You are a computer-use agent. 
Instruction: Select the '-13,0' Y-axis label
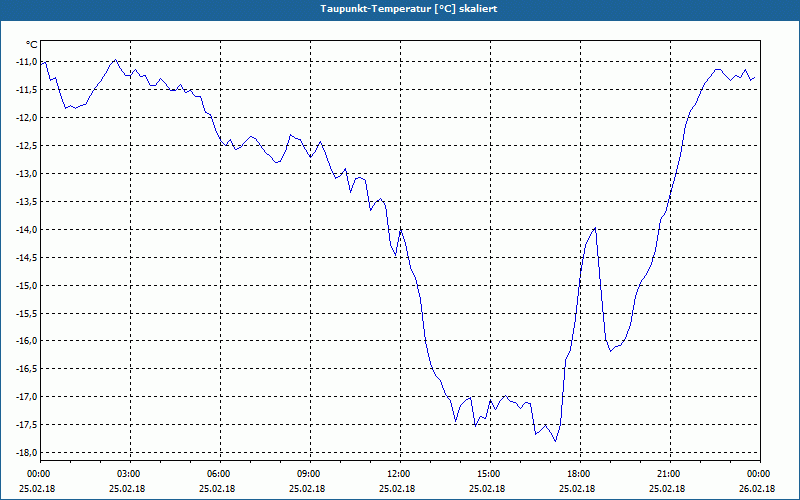27,174
